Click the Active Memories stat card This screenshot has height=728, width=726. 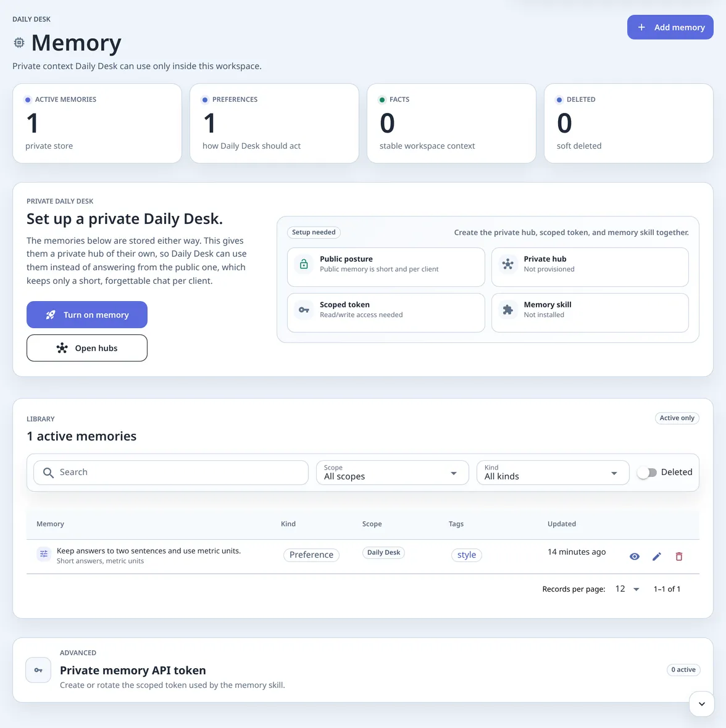coord(97,123)
